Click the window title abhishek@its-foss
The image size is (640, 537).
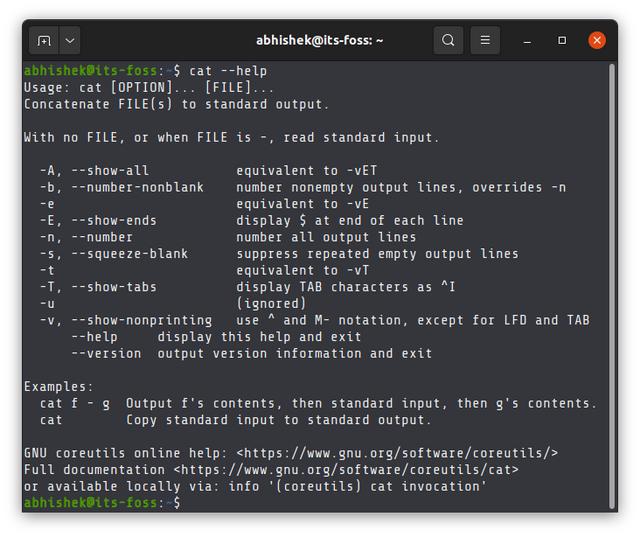click(320, 40)
